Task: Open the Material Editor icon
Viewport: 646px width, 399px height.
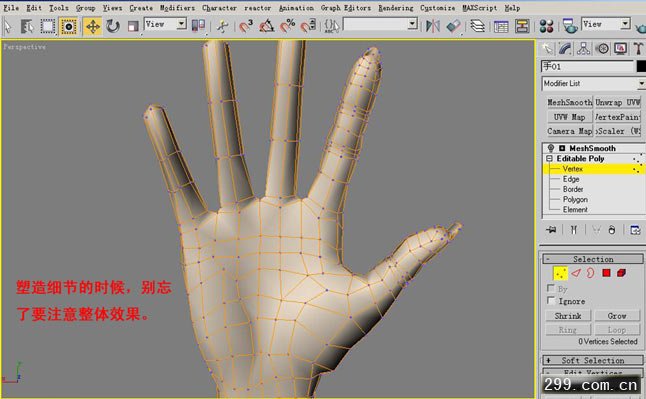Action: tap(546, 26)
